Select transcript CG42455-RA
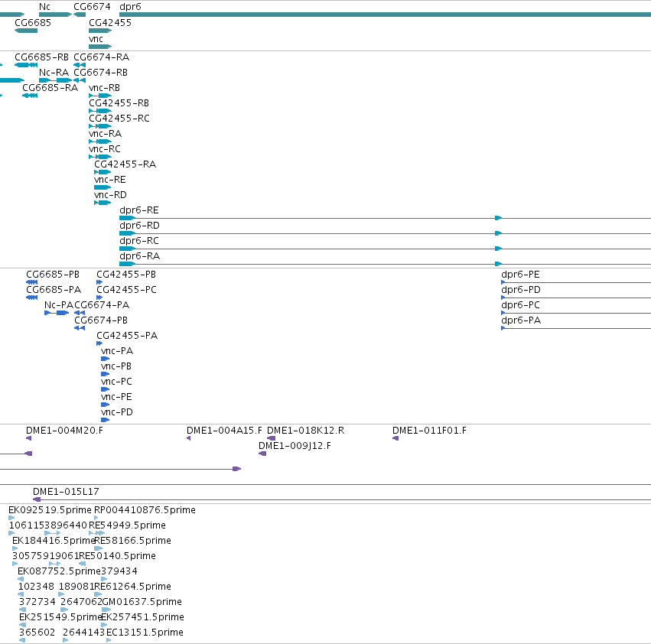 (125, 165)
